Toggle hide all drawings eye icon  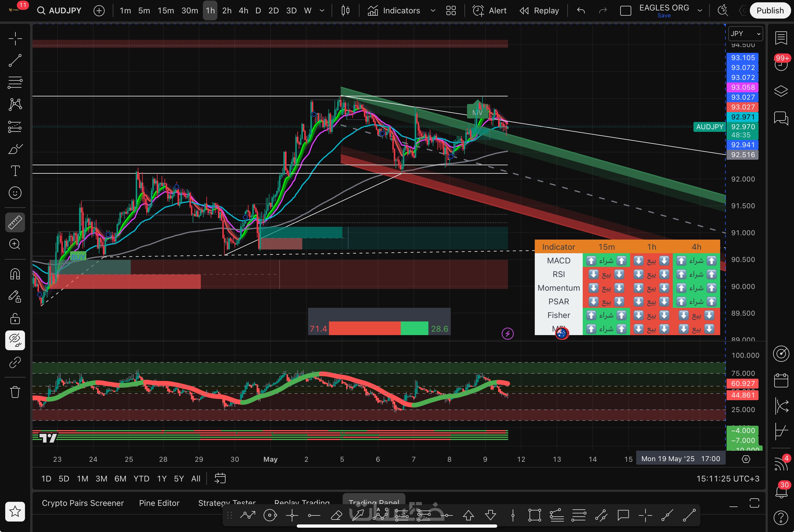click(x=15, y=340)
